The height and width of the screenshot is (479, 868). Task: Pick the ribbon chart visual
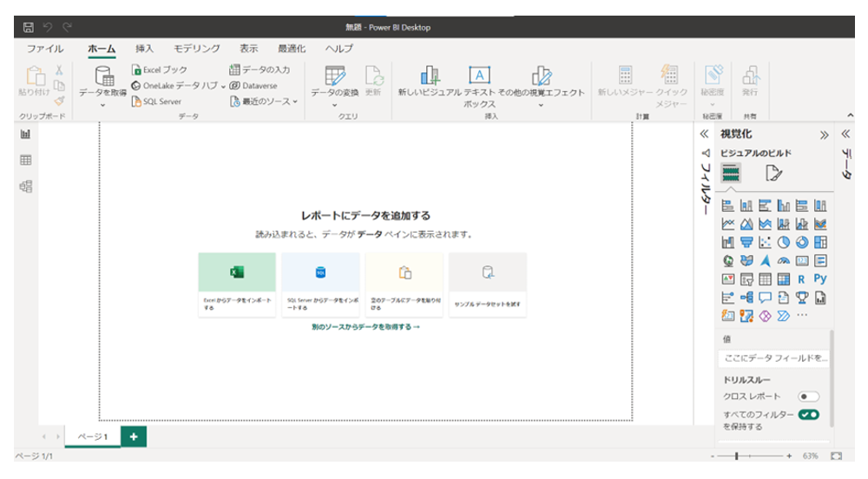(x=820, y=224)
